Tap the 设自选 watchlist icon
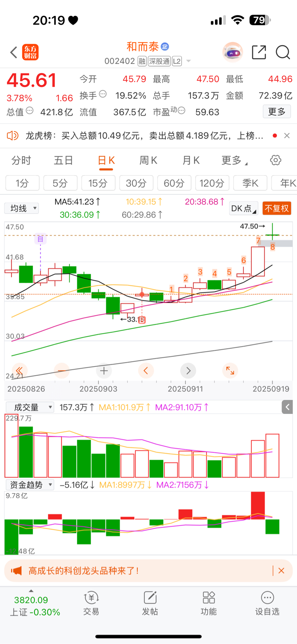The height and width of the screenshot is (644, 297). [267, 604]
